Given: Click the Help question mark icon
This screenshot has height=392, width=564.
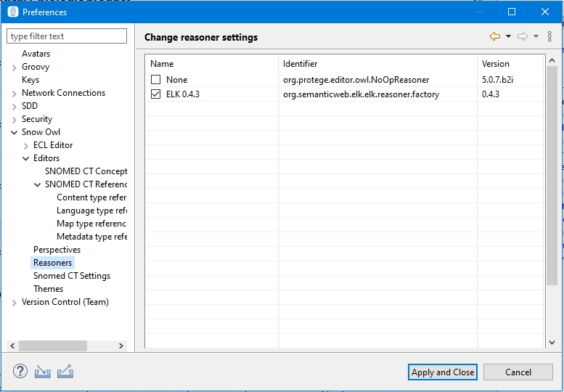Looking at the screenshot, I should [x=20, y=372].
